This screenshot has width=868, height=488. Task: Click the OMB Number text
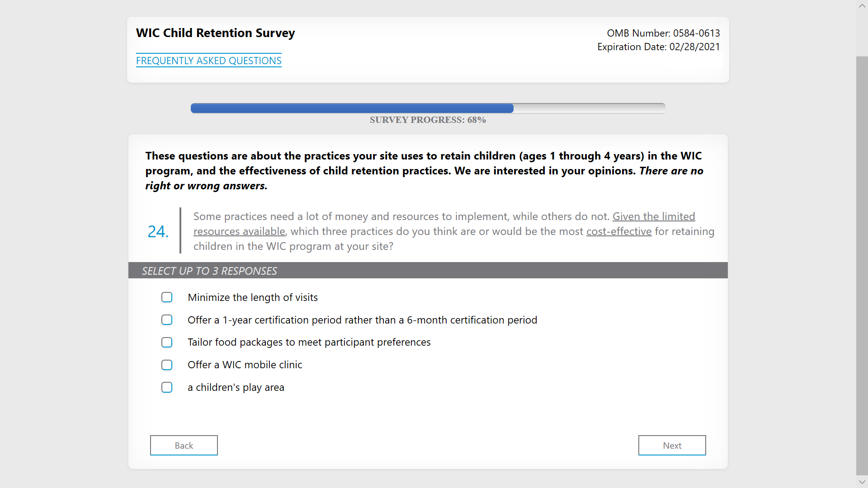click(x=663, y=33)
